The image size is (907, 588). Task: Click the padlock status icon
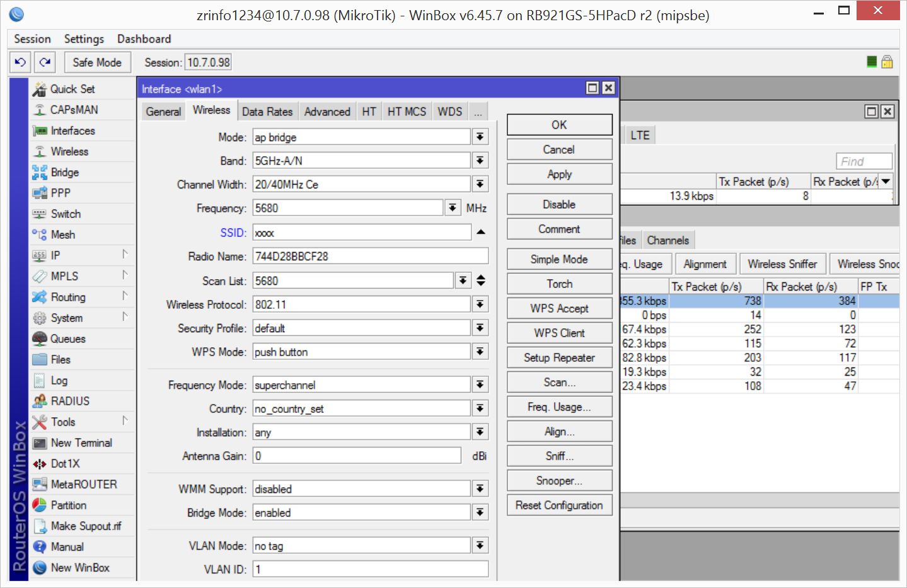pyautogui.click(x=887, y=61)
